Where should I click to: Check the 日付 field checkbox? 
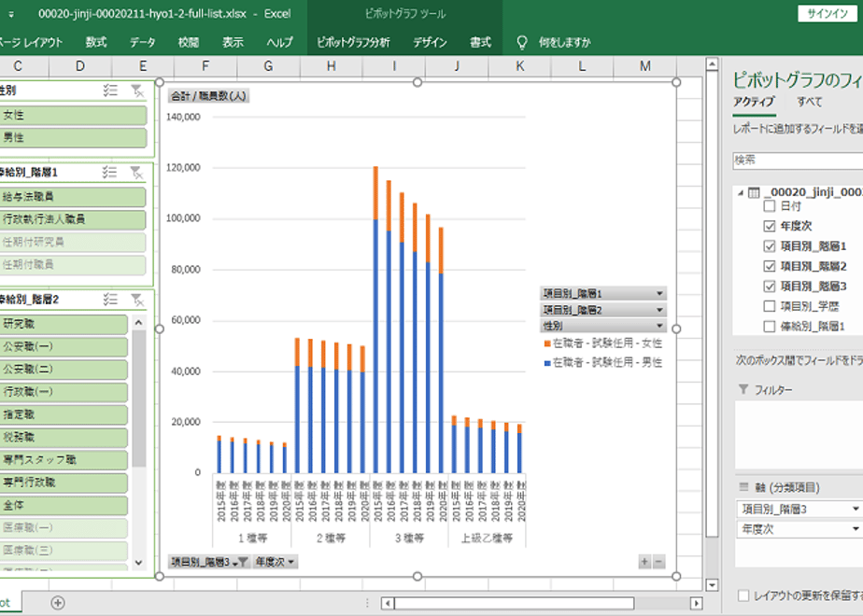pyautogui.click(x=770, y=206)
